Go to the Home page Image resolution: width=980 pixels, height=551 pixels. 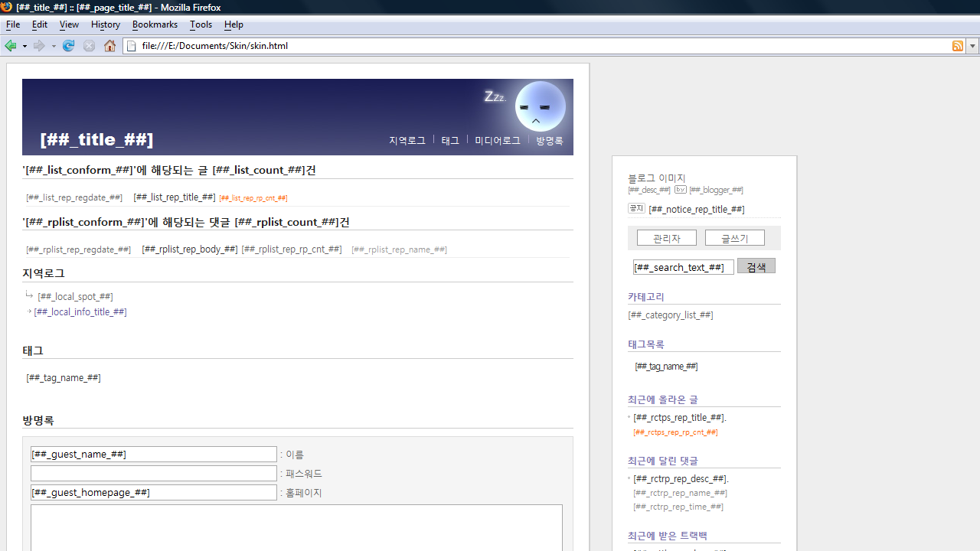click(109, 46)
